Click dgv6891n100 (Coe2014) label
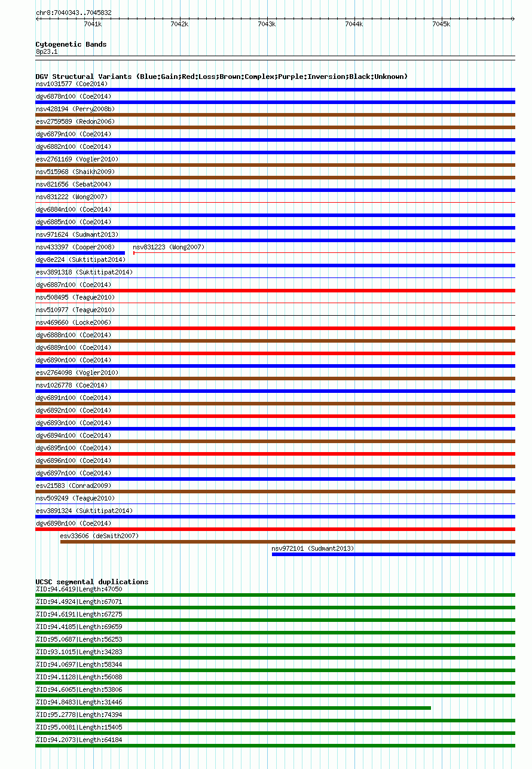Image resolution: width=532 pixels, height=769 pixels. [x=74, y=398]
